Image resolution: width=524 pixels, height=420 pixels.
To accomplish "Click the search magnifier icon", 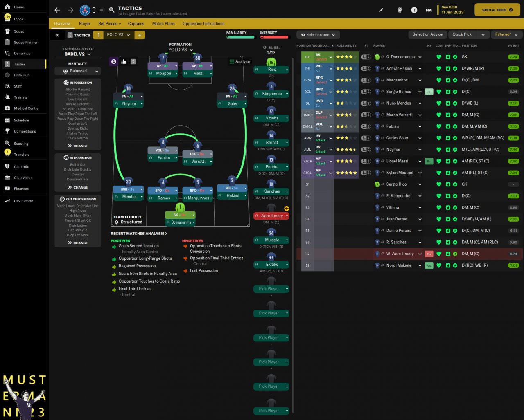I will point(112,10).
